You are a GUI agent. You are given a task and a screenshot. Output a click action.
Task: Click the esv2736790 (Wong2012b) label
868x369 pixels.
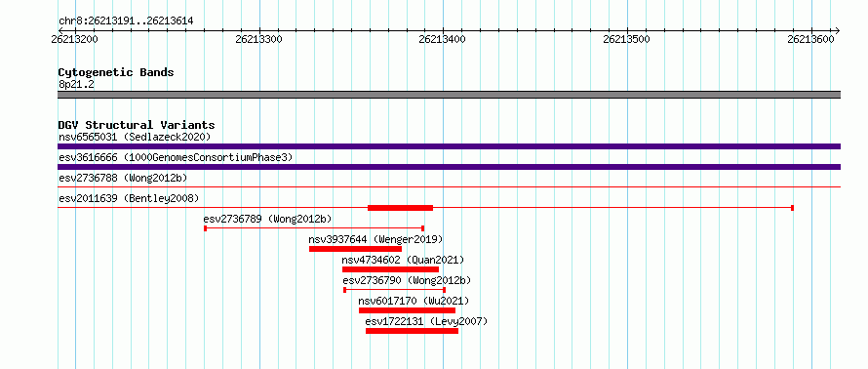[x=408, y=280]
